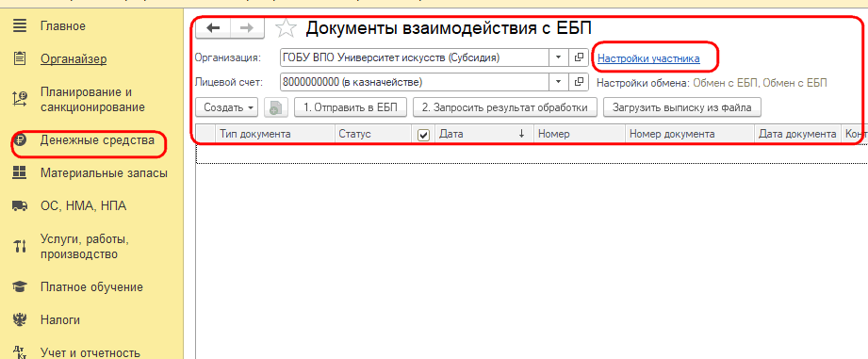Open the Организация field selection form icon
The width and height of the screenshot is (868, 359).
tap(579, 57)
